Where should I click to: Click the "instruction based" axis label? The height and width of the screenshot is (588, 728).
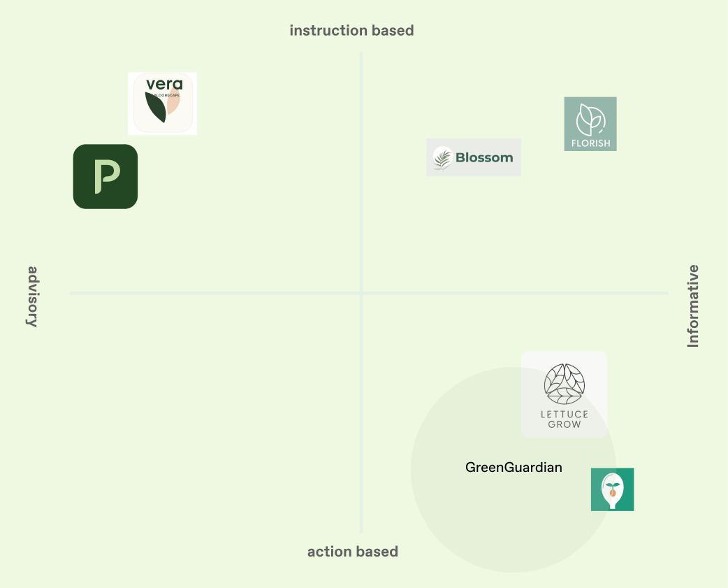click(351, 31)
